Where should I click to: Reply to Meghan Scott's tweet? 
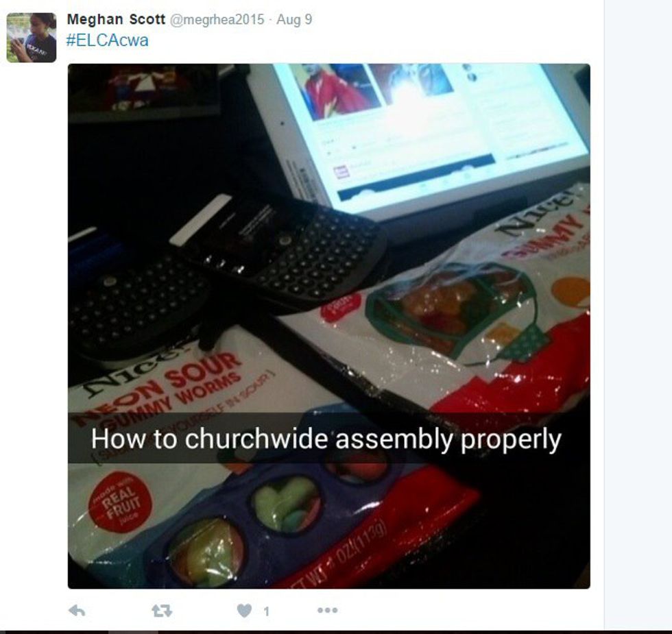point(77,611)
